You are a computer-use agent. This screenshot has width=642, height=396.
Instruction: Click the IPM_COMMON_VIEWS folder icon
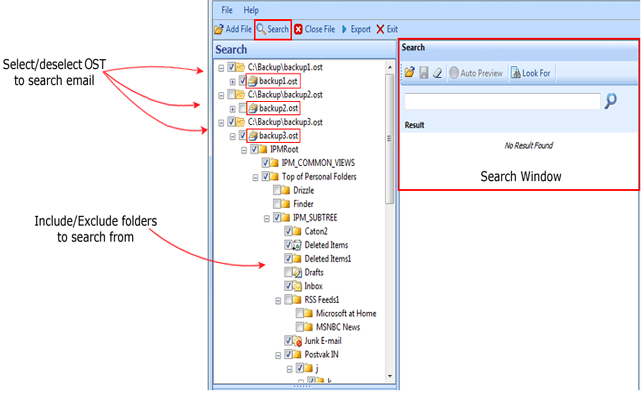click(274, 163)
